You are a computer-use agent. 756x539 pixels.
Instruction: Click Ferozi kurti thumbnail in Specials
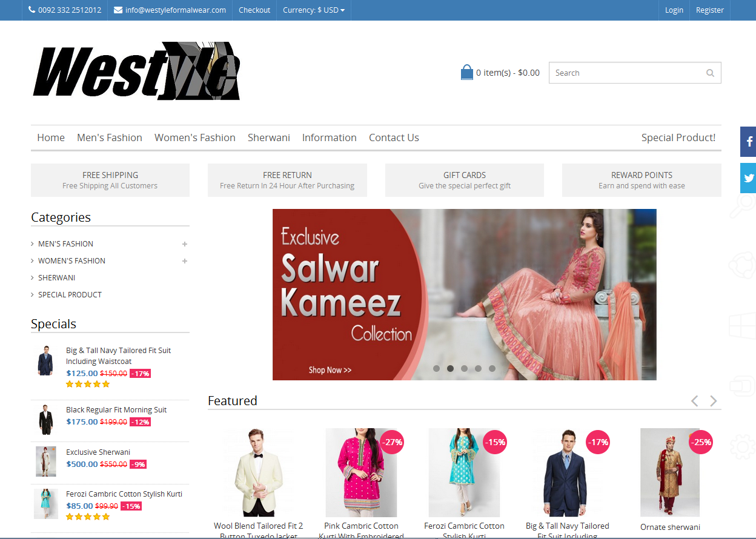pos(45,504)
